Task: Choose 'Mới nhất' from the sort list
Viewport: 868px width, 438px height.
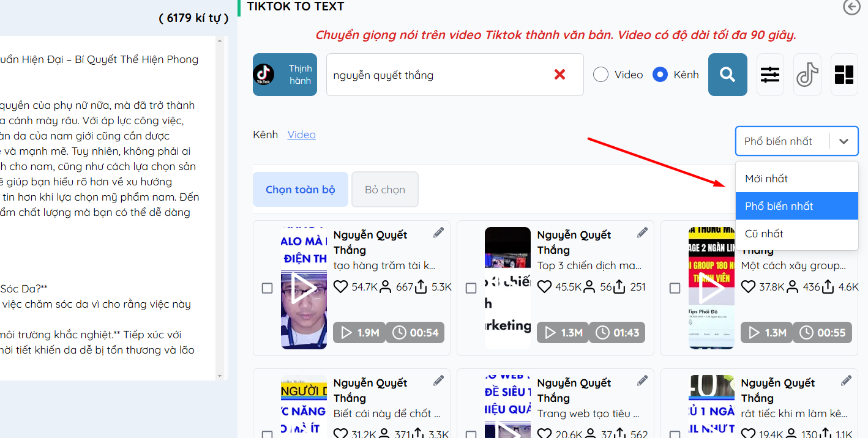Action: (797, 179)
